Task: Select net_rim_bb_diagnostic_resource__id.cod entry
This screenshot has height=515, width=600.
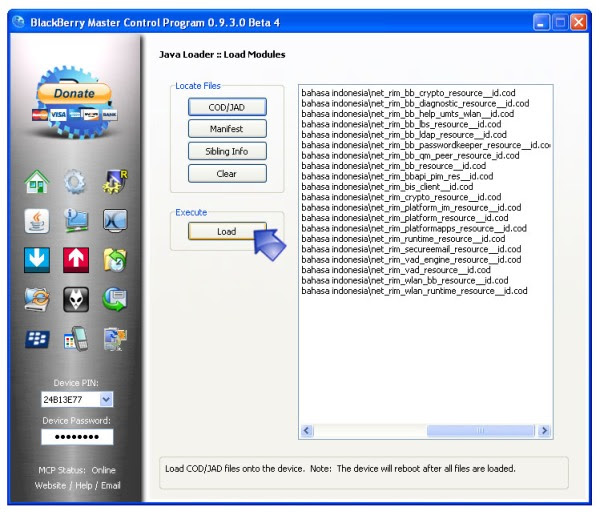Action: 415,103
